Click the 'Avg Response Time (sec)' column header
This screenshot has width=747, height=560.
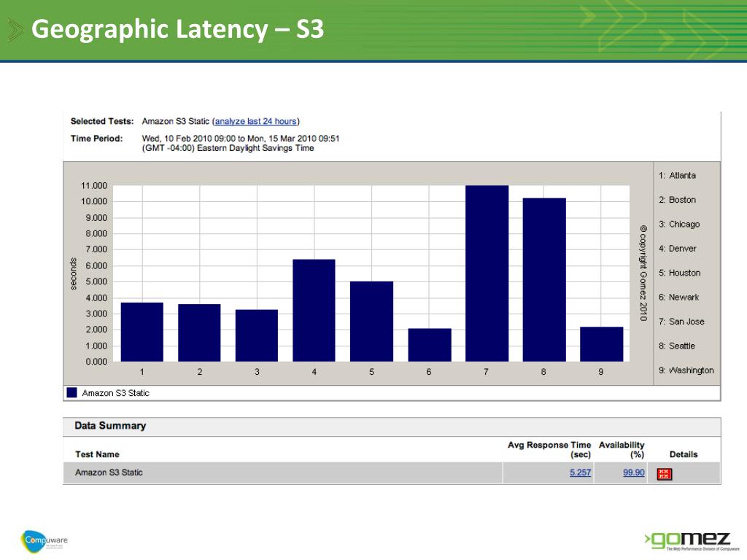point(549,449)
